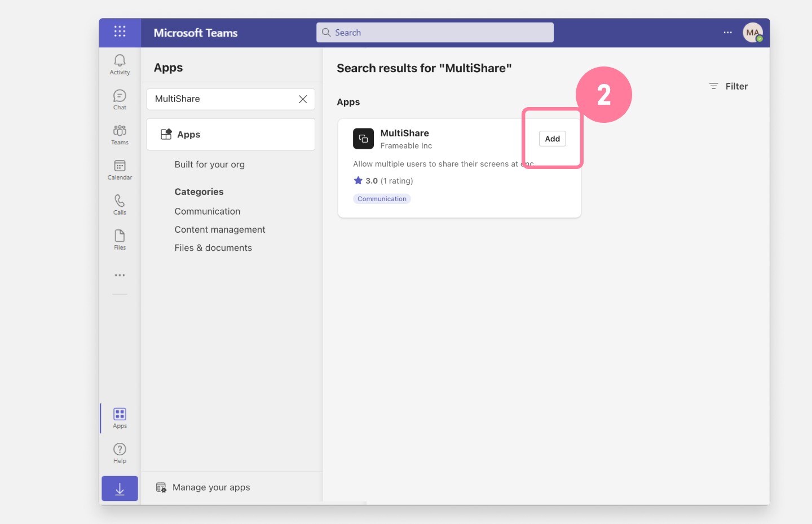Open the Filter options for search results
The image size is (812, 524).
pyautogui.click(x=728, y=86)
